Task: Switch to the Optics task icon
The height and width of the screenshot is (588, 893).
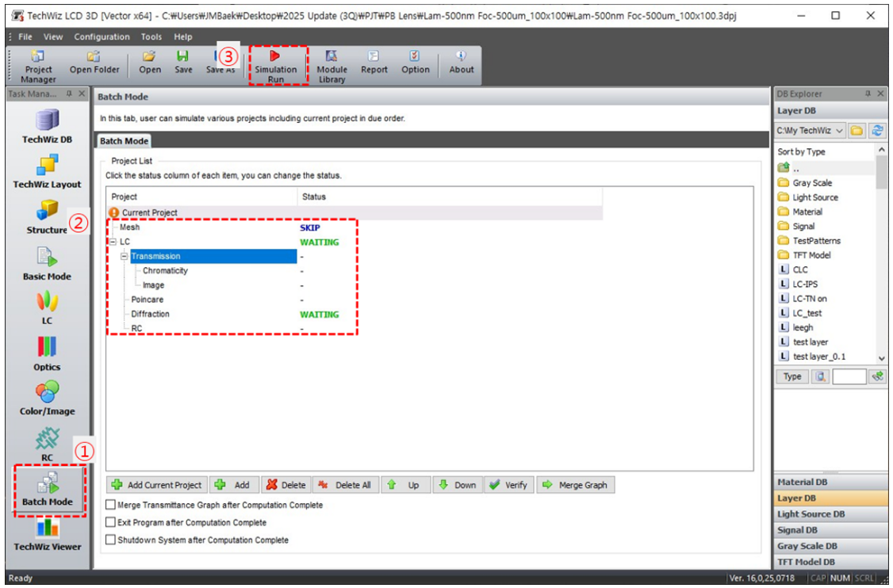Action: click(x=47, y=353)
